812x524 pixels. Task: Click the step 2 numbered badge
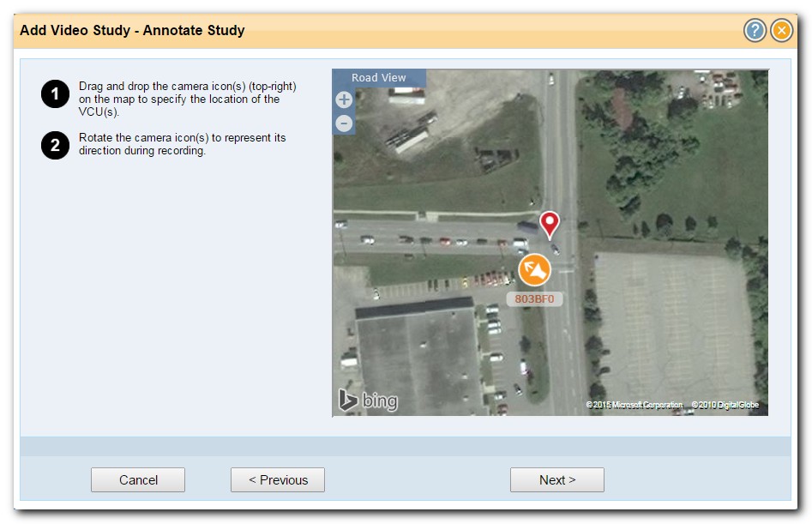(54, 145)
